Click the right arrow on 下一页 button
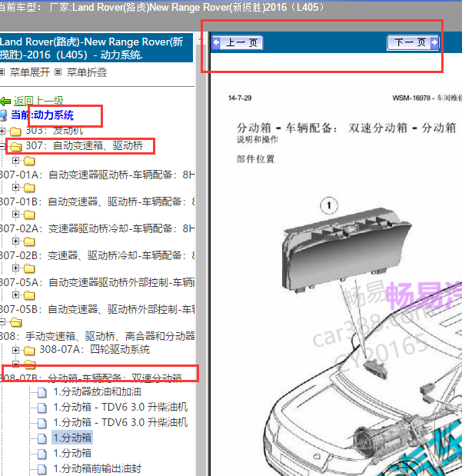 click(434, 42)
